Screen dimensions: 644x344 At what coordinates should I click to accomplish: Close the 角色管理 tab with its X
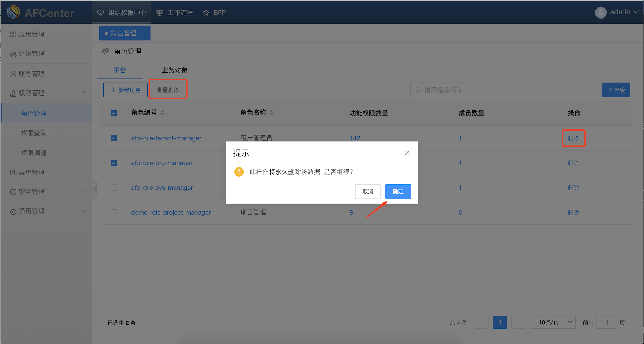142,33
